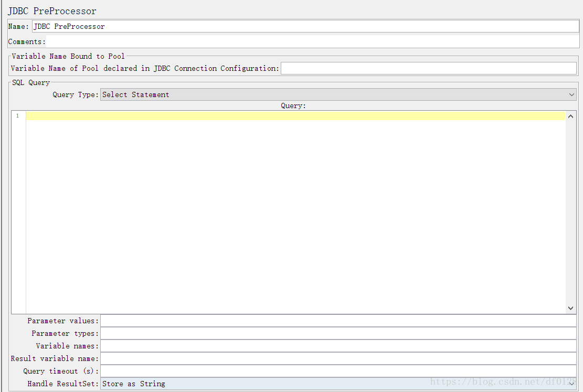Viewport: 583px width, 392px height.
Task: Click the JDBC PreProcessor panel title
Action: tap(52, 11)
